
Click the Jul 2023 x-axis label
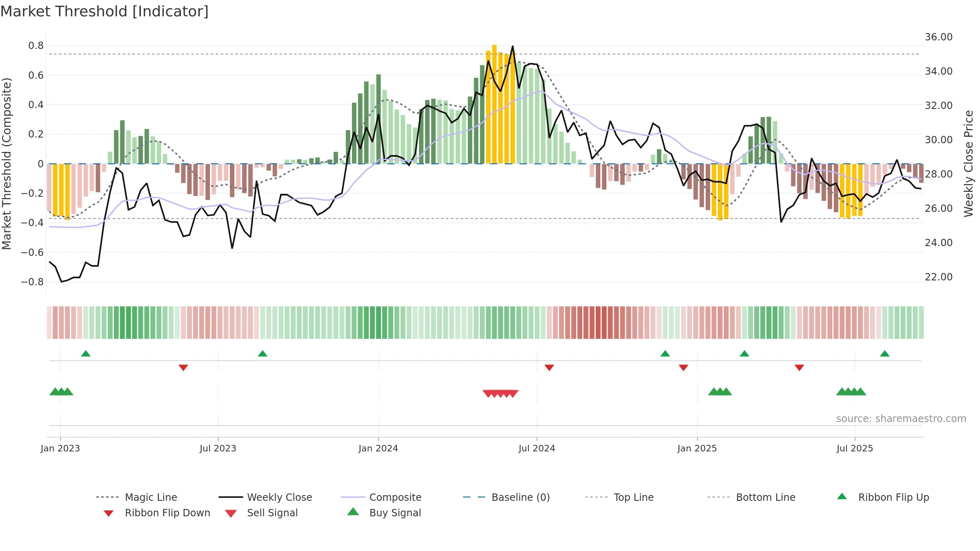click(x=218, y=449)
